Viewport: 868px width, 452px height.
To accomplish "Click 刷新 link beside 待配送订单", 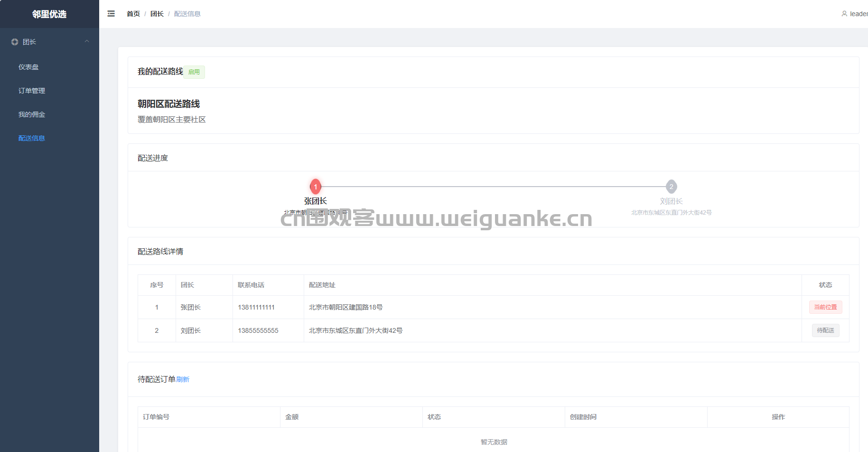I will 183,379.
